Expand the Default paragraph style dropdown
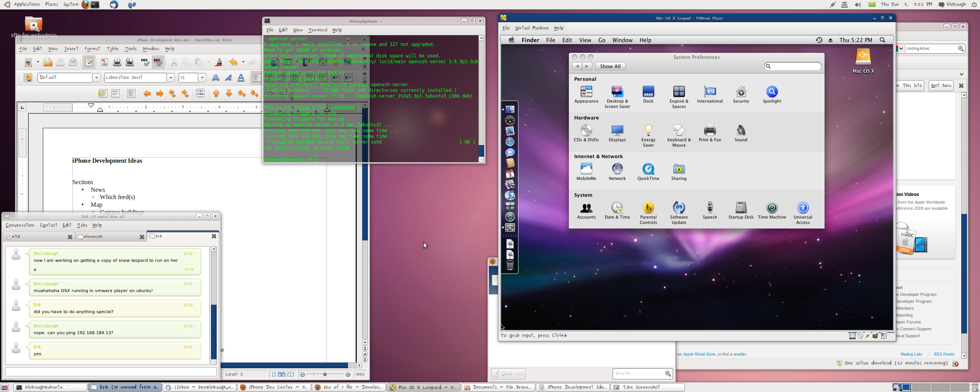This screenshot has height=392, width=980. (96, 78)
